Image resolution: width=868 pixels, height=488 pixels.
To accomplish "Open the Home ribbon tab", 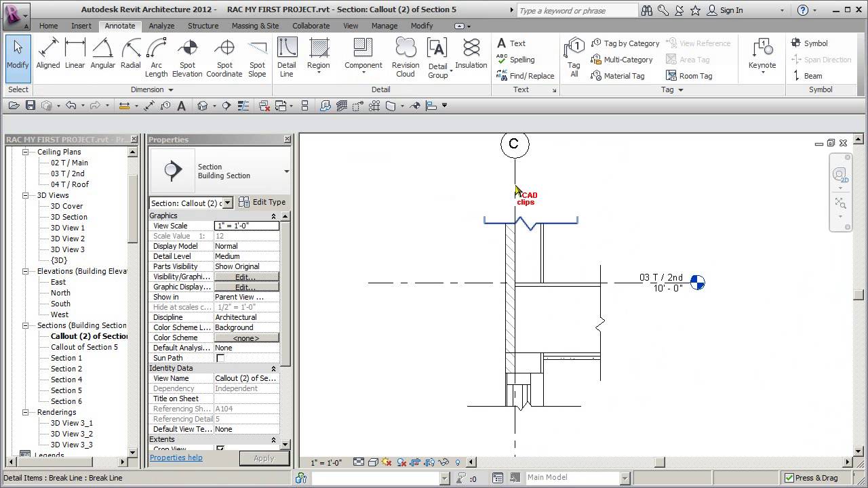I will 48,26.
